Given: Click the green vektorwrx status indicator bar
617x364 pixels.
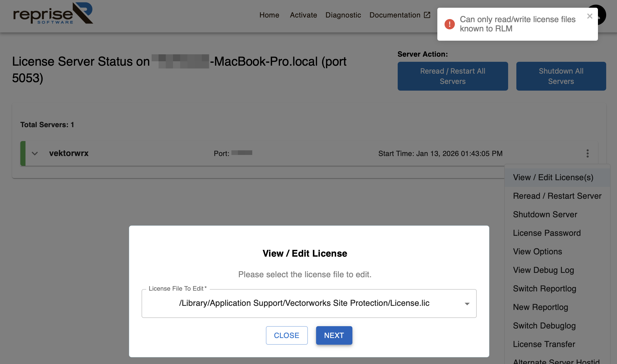Looking at the screenshot, I should (x=23, y=153).
